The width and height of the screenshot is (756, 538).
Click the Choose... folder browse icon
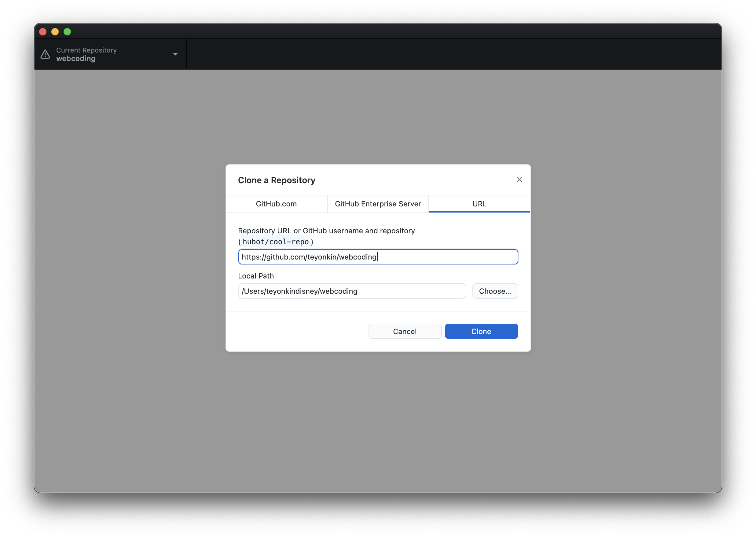(x=495, y=291)
